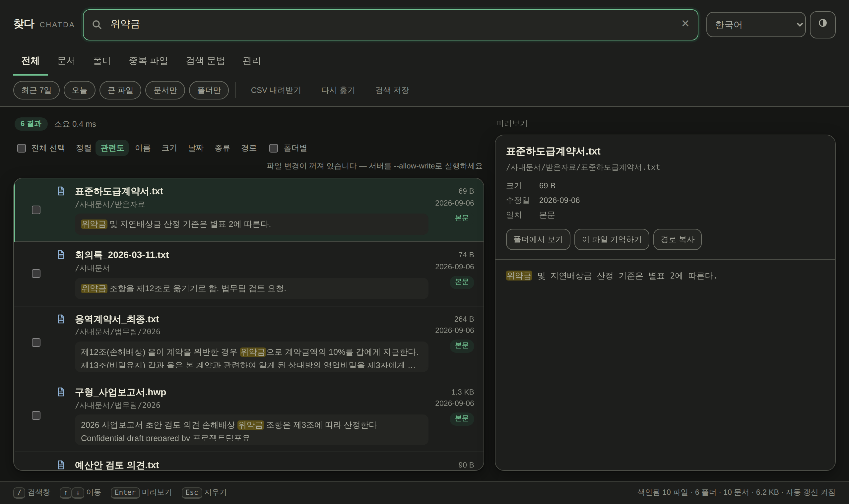Open result 용역계약서_최종.txt
The height and width of the screenshot is (504, 849).
(x=249, y=342)
